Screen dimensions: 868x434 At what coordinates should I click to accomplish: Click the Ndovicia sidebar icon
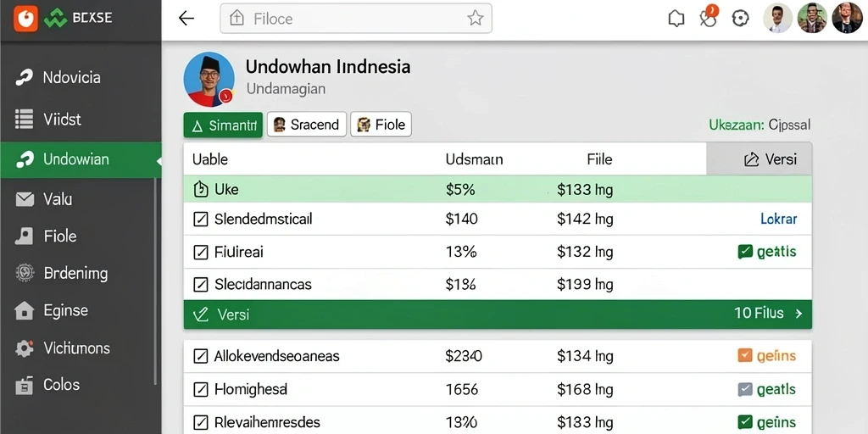24,77
